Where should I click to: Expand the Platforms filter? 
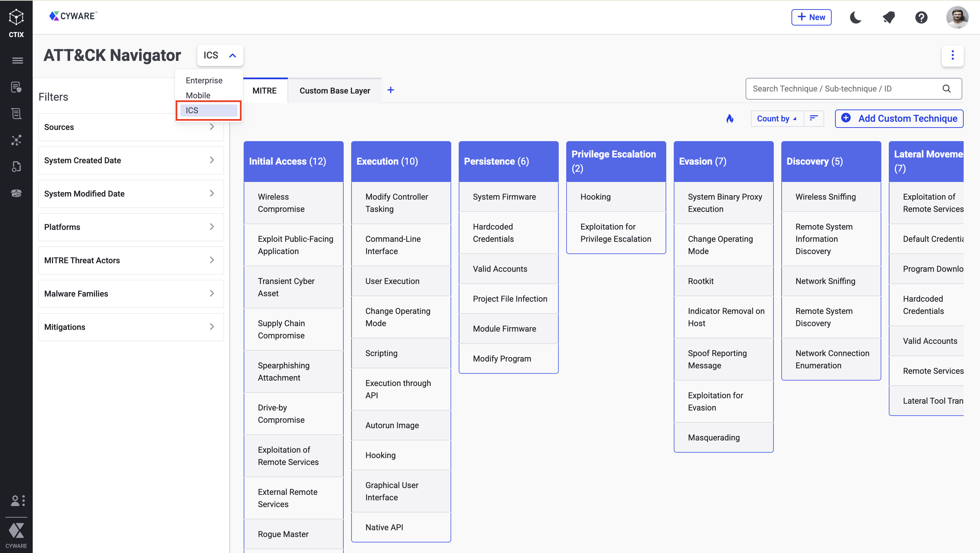coord(131,227)
